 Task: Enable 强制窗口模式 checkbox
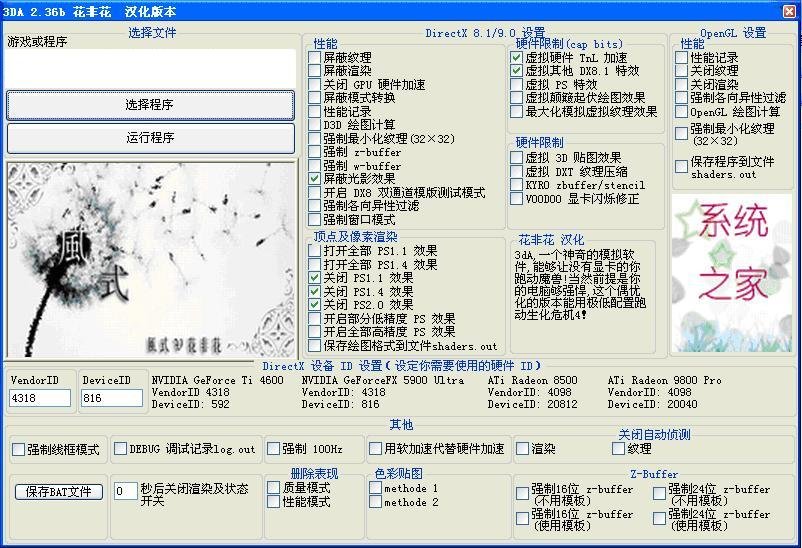click(315, 220)
